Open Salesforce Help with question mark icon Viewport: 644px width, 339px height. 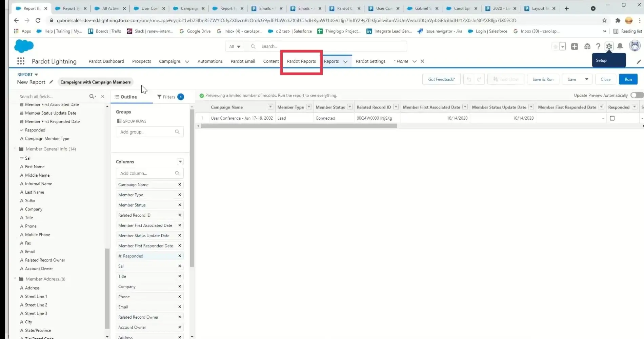click(598, 46)
